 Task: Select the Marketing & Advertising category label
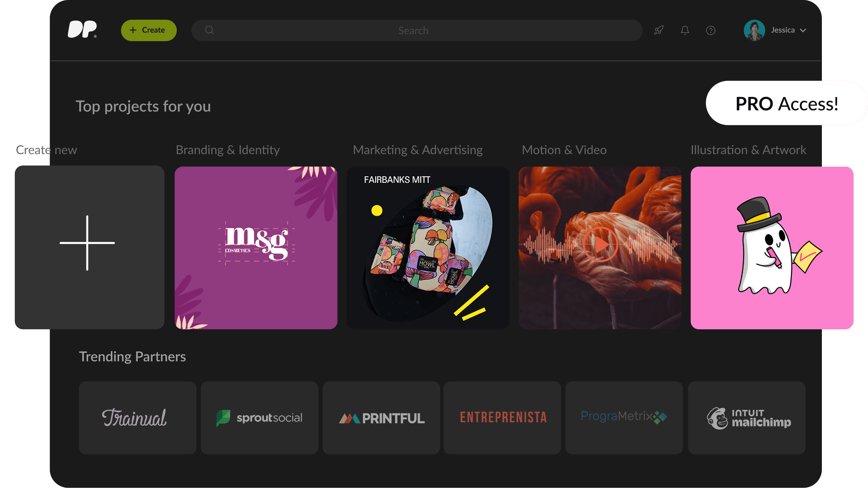[x=418, y=150]
